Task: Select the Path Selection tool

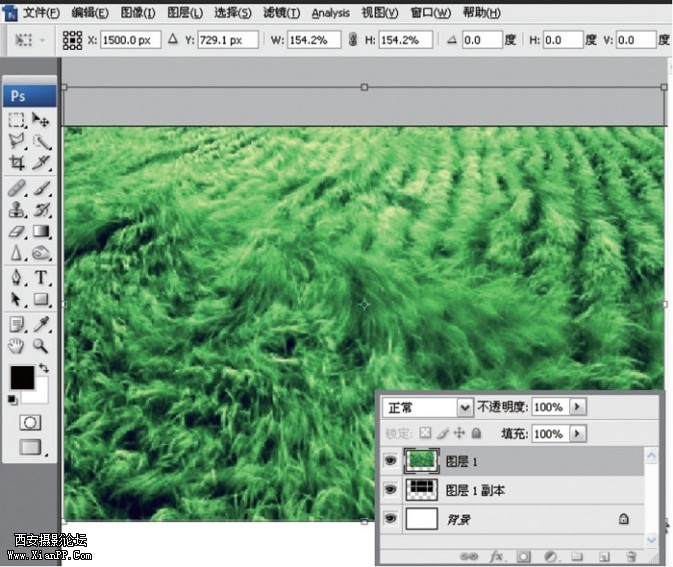Action: [17, 299]
